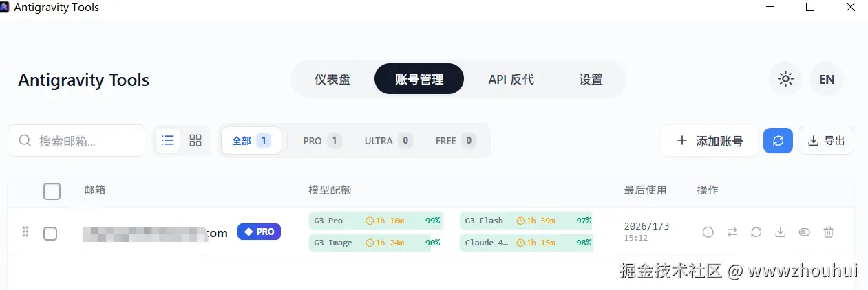
Task: Go to the API 反代 tab
Action: (511, 79)
